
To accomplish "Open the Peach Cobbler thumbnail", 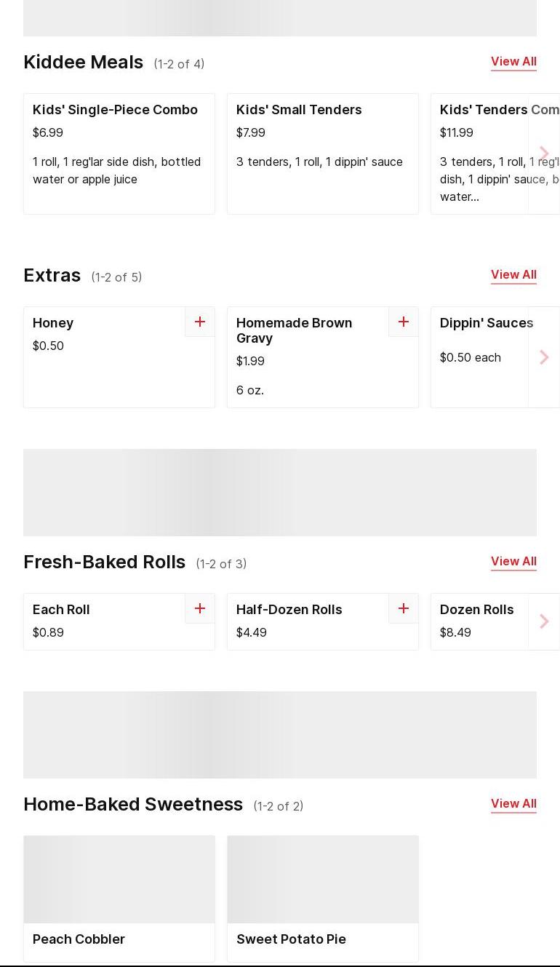I will click(x=119, y=880).
